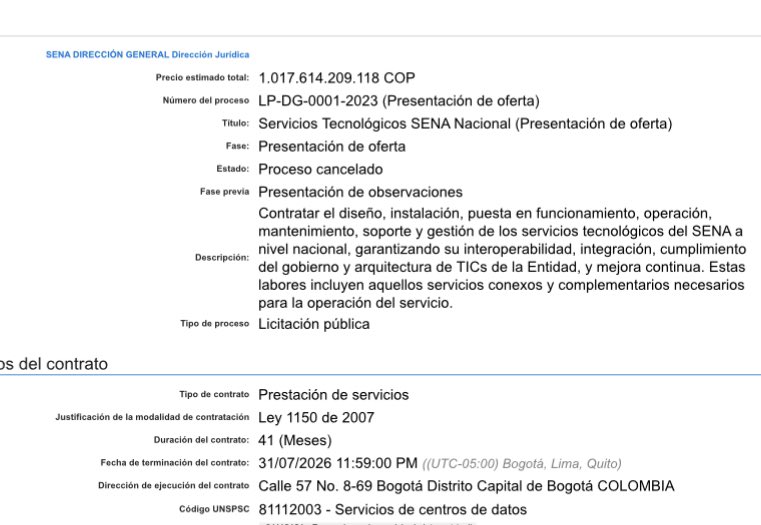The image size is (761, 525).
Task: Click the label Tipo de proceso
Action: [215, 324]
